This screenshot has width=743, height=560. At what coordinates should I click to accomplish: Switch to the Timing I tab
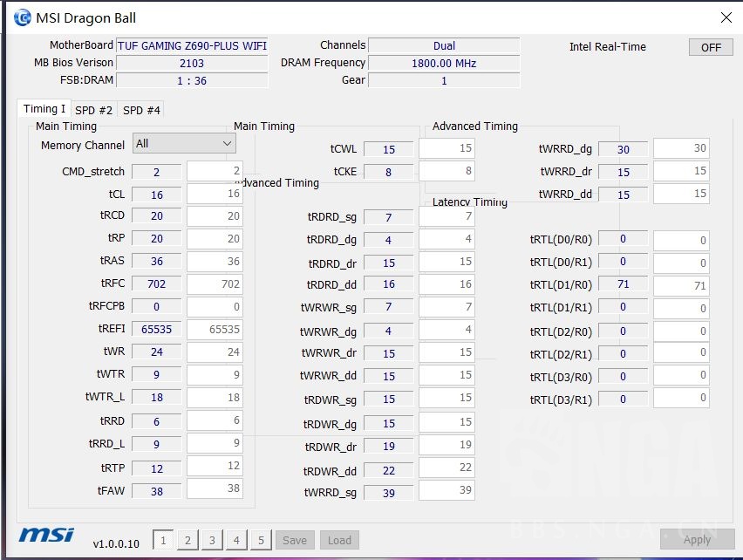tap(44, 109)
